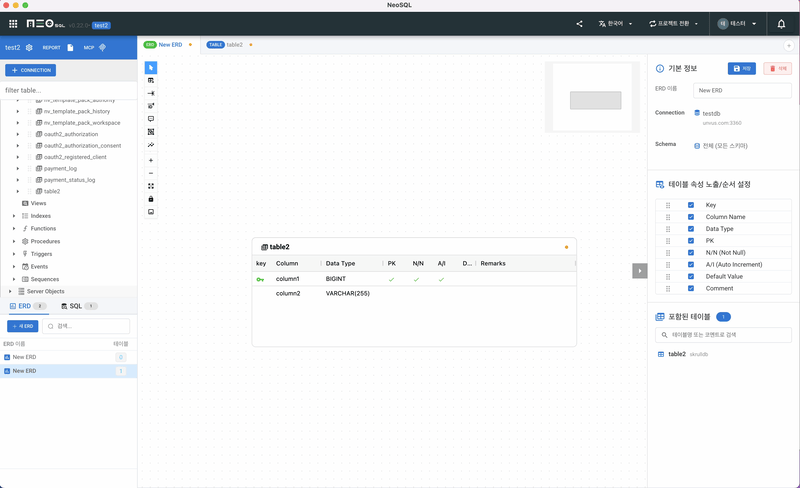Uncheck the Data Type attribute checkbox
This screenshot has height=488, width=800.
(x=691, y=229)
